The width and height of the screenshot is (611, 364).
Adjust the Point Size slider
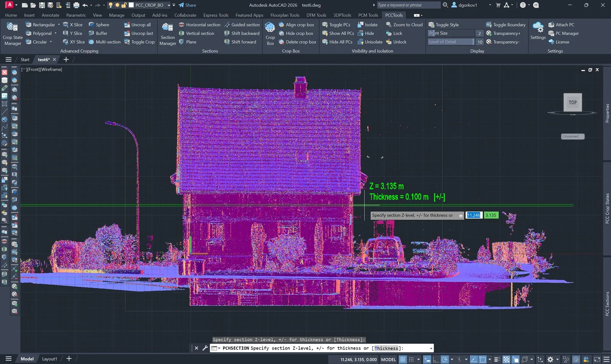tap(451, 33)
